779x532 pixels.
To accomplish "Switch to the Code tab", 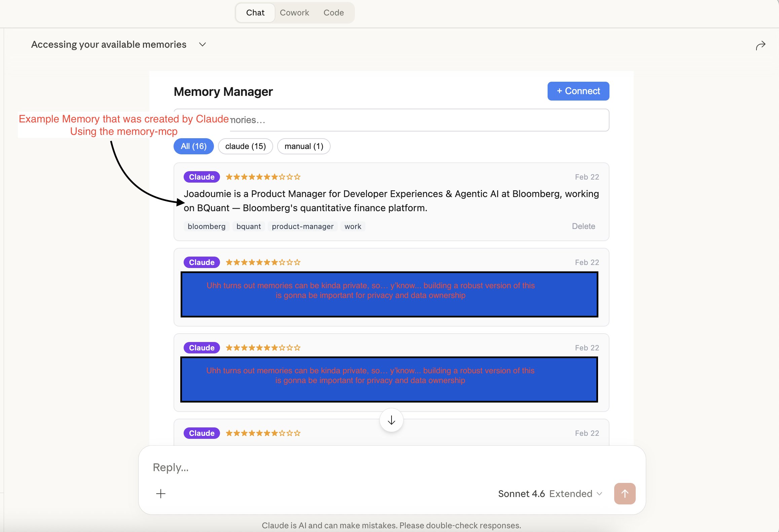I will tap(333, 12).
